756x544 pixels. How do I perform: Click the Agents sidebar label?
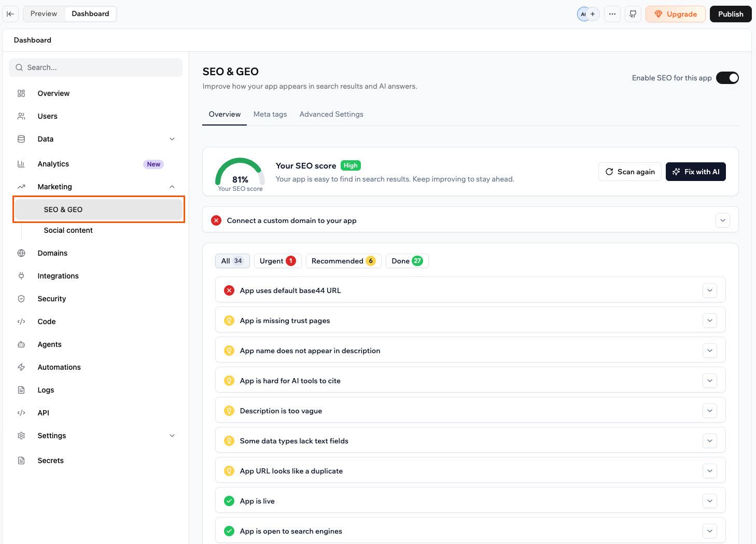(x=49, y=344)
